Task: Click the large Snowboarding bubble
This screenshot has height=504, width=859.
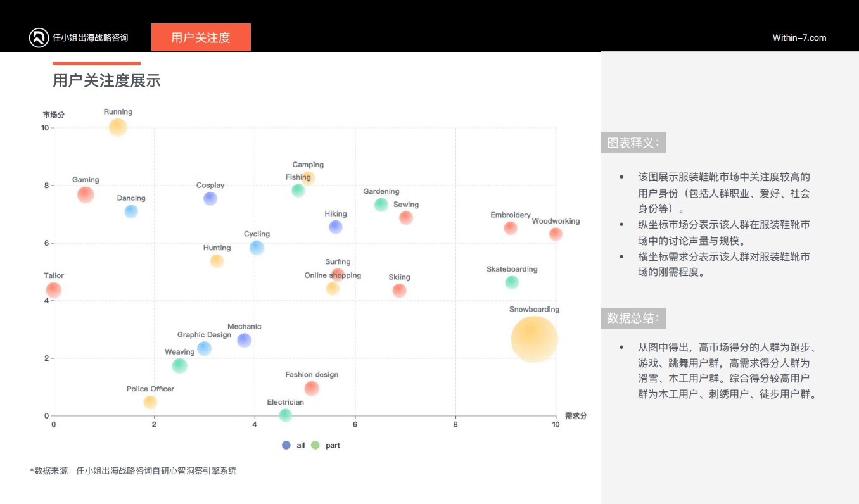Action: click(534, 339)
